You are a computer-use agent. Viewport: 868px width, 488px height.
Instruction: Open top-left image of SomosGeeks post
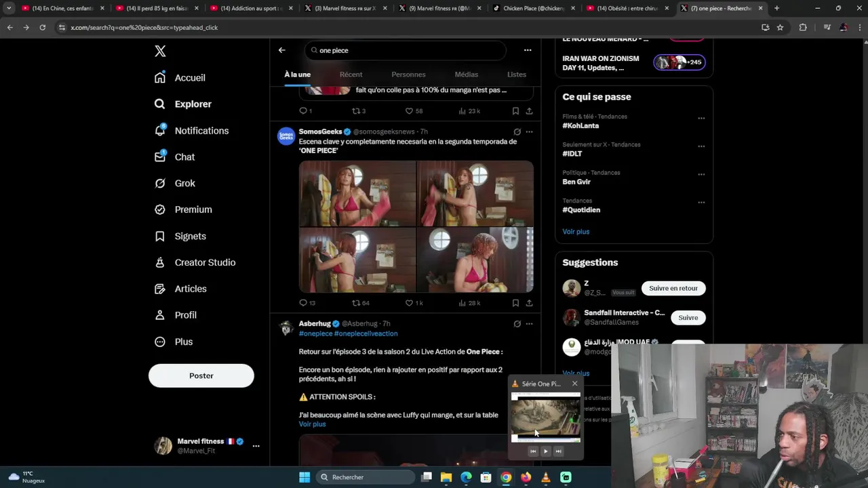tap(357, 193)
